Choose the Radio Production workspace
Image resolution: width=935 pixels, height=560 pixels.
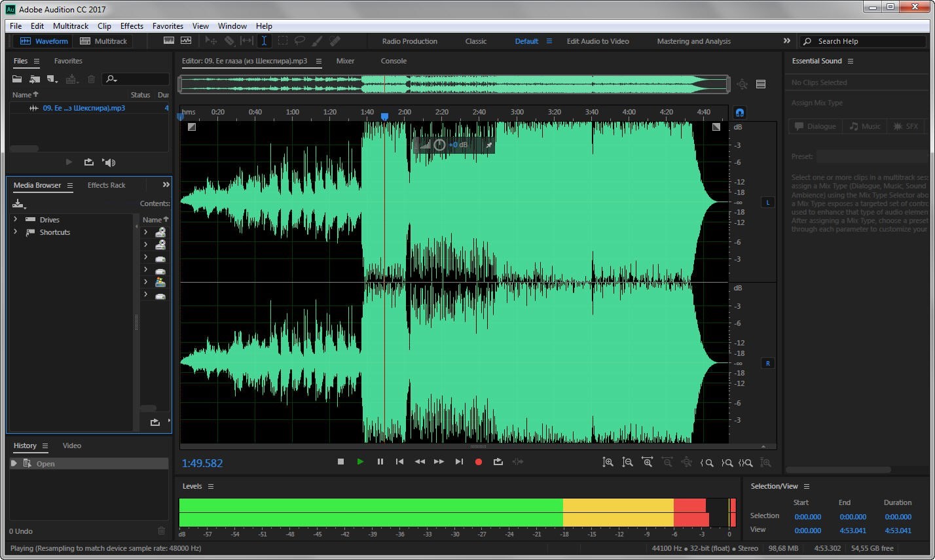[410, 41]
